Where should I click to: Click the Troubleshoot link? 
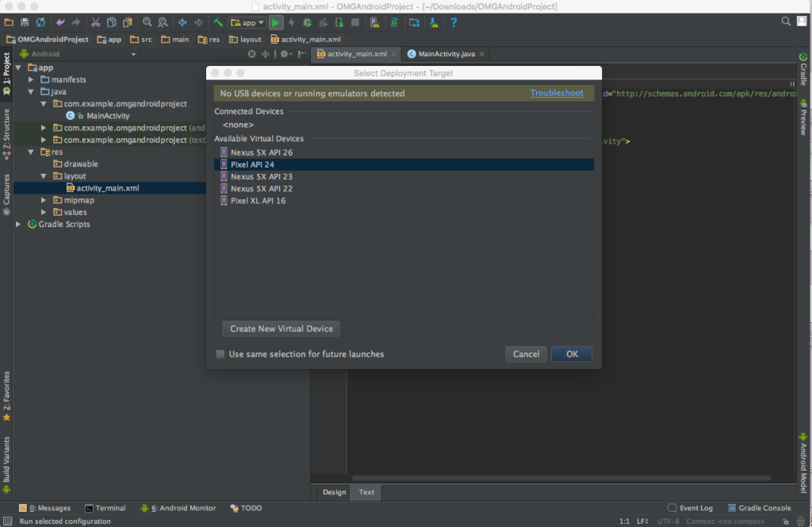click(x=556, y=93)
